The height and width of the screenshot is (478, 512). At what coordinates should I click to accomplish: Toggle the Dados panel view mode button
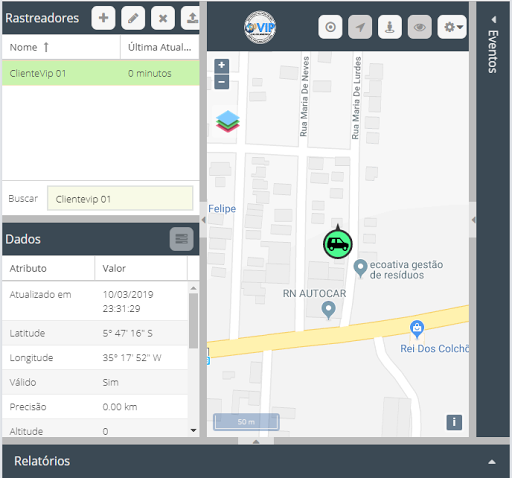(181, 239)
